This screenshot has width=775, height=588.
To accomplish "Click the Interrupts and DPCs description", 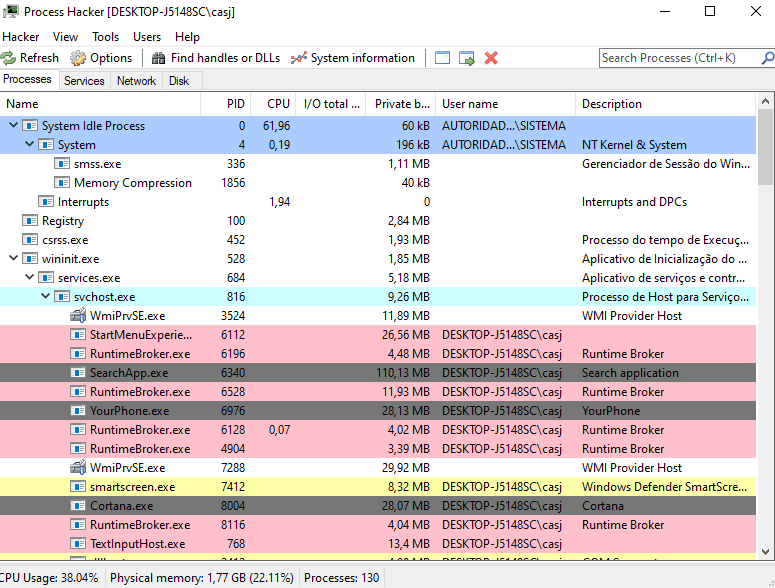I will point(634,202).
